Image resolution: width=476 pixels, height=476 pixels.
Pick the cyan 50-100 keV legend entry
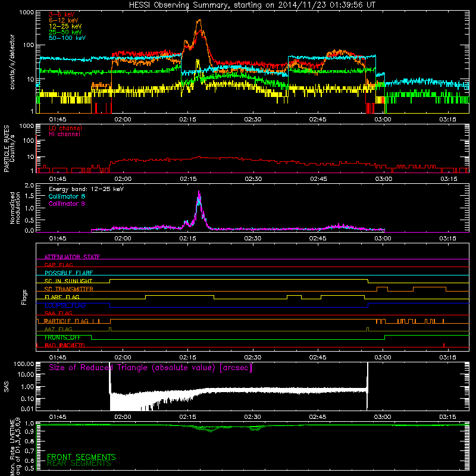pos(67,38)
